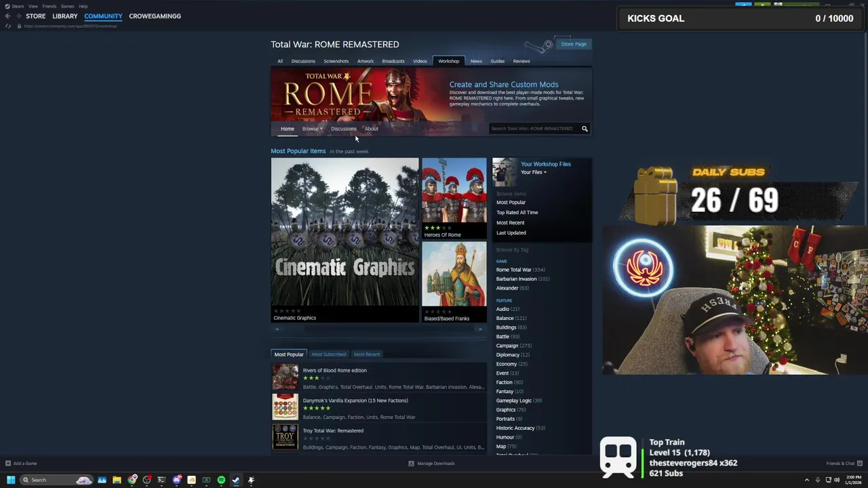The image size is (868, 488).
Task: Switch to the Artwork hub tab
Action: pyautogui.click(x=366, y=61)
